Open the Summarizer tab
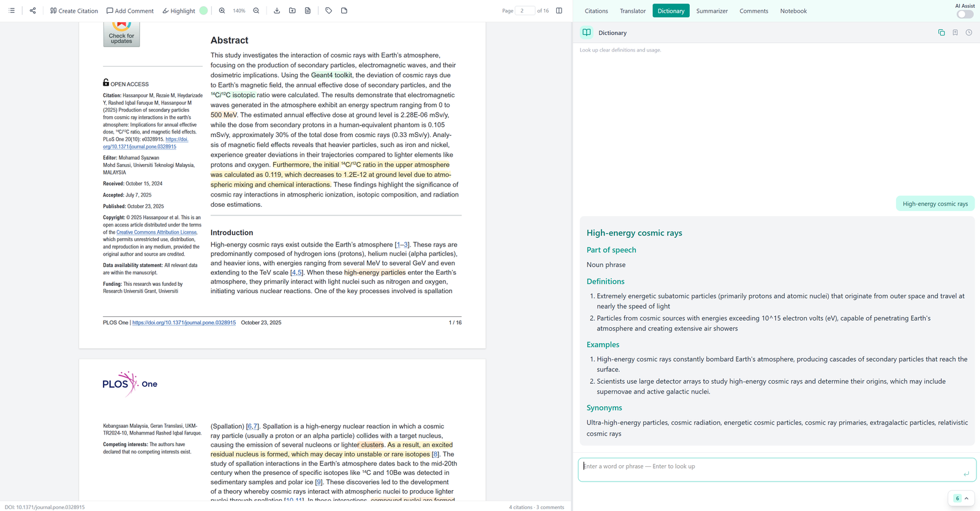 point(712,11)
